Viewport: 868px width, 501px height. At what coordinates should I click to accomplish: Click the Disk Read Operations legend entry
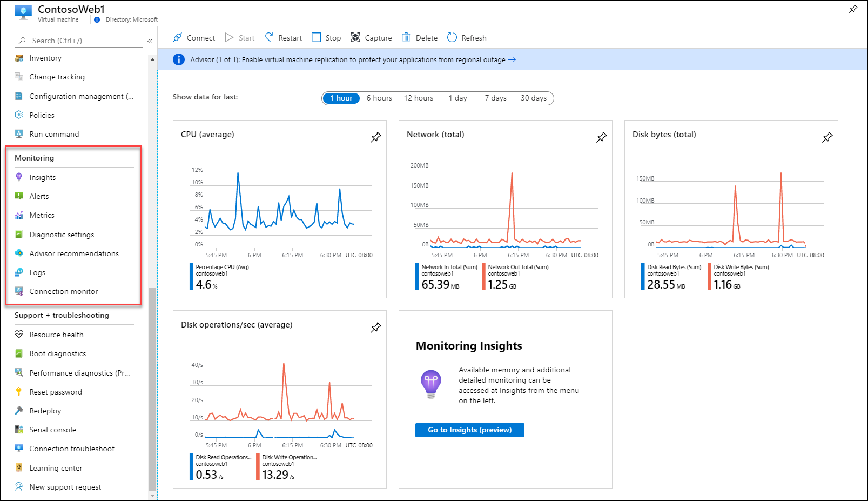coord(221,466)
